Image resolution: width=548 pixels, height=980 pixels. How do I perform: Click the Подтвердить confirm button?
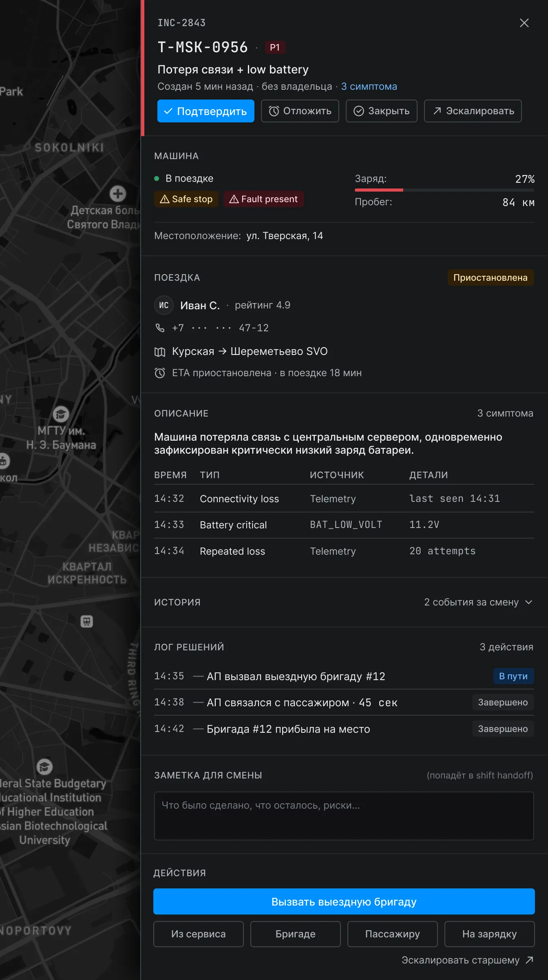click(x=206, y=111)
